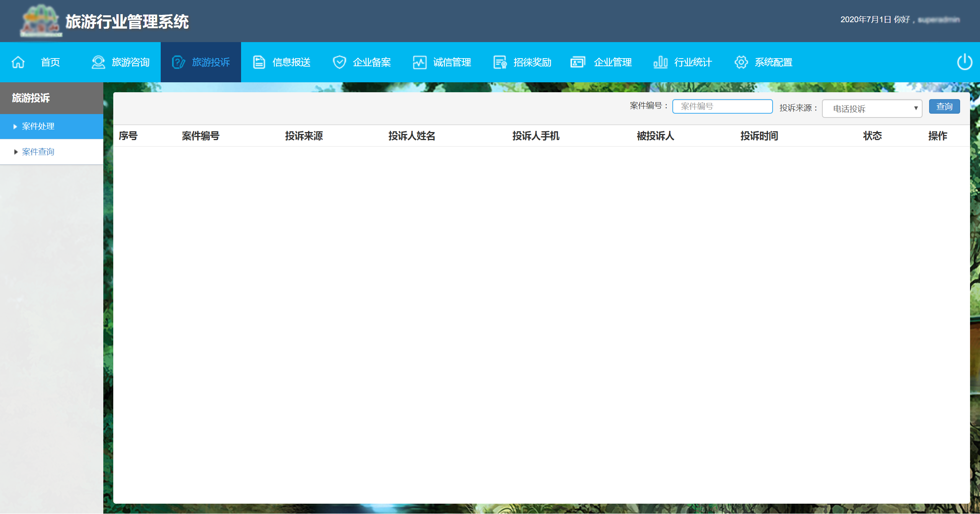The image size is (980, 514).
Task: Focus the 案件编号 input field
Action: click(x=722, y=106)
